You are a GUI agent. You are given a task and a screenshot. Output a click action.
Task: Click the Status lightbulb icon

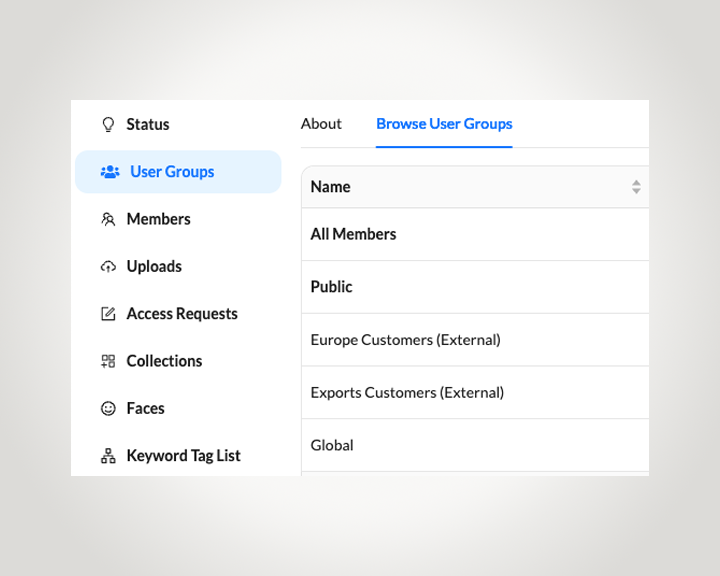(108, 124)
